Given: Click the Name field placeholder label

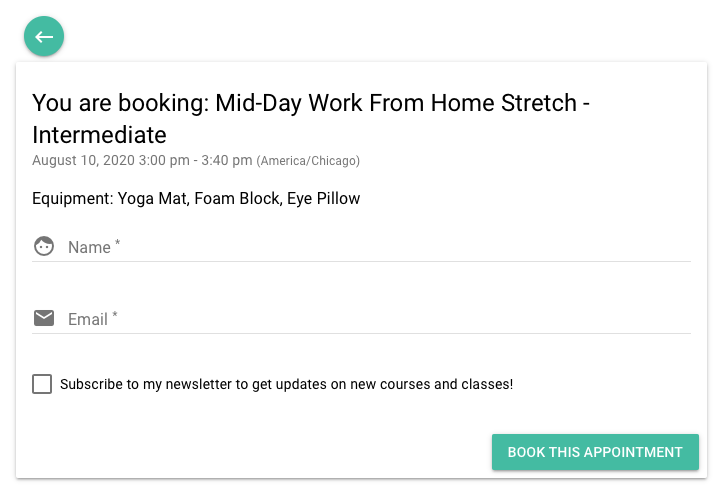Looking at the screenshot, I should click(94, 247).
